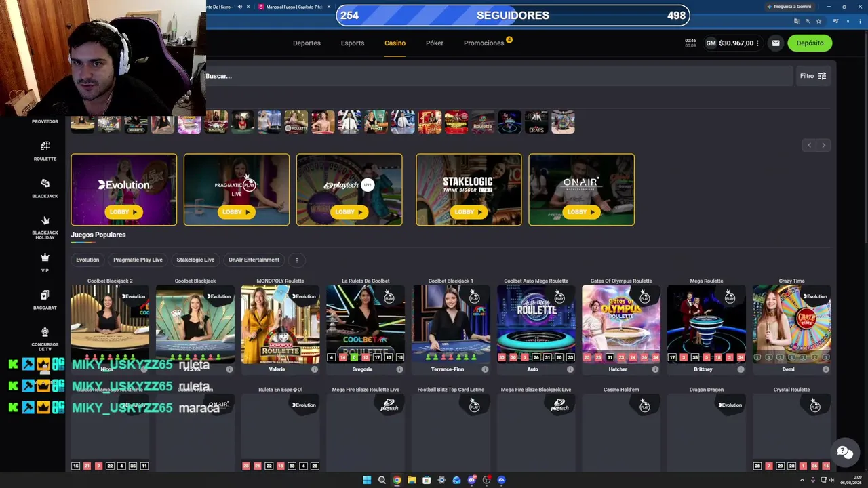This screenshot has width=868, height=488.
Task: Go to the previous provider carousel slide
Action: (809, 145)
